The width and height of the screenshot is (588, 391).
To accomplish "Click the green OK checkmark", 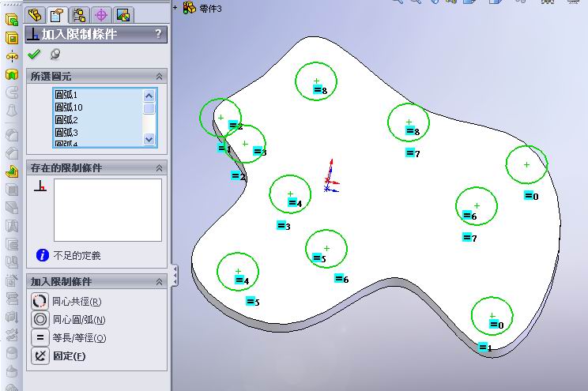I will click(34, 55).
